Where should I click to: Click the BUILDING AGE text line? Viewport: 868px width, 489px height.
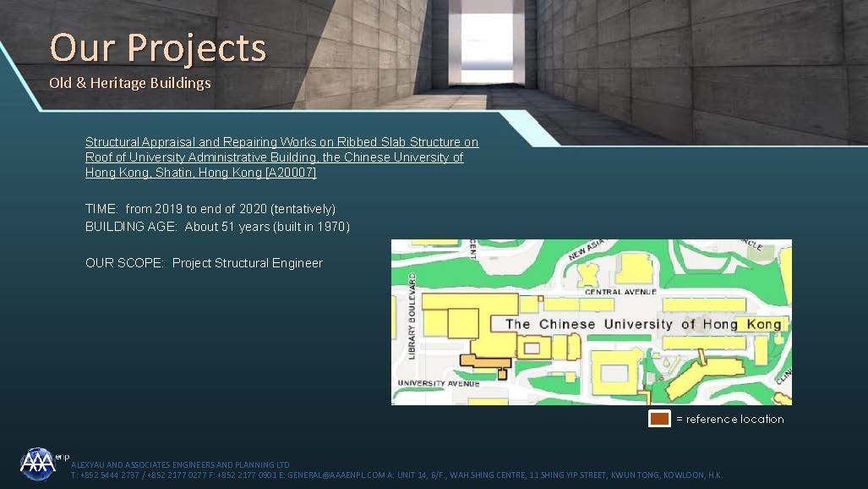(216, 227)
